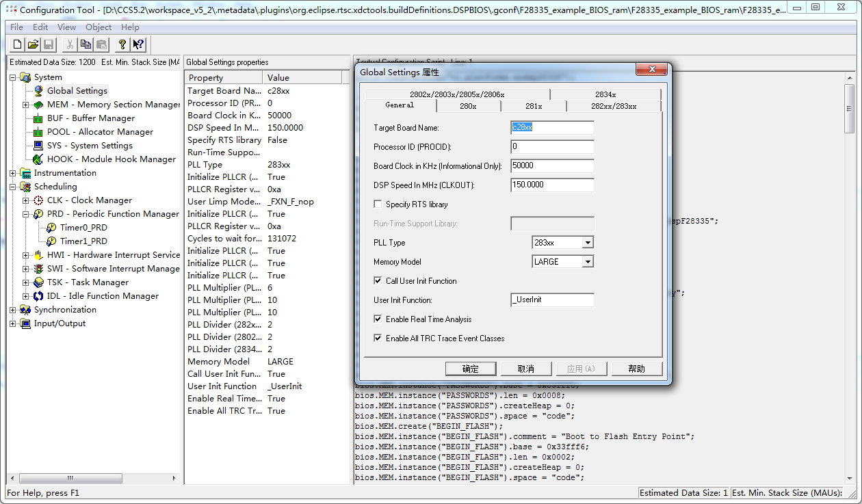Open the Object menu
862x504 pixels.
(x=99, y=27)
